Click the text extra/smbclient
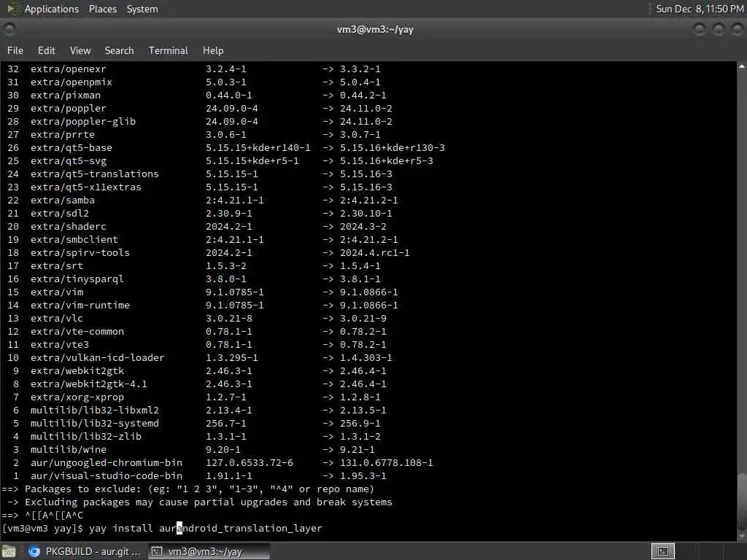 74,239
